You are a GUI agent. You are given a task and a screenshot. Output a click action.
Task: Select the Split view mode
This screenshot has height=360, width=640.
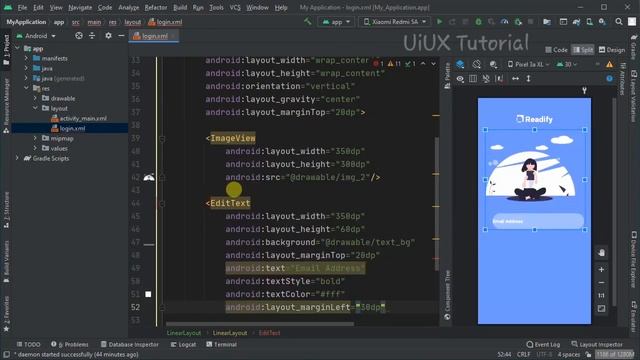click(583, 50)
